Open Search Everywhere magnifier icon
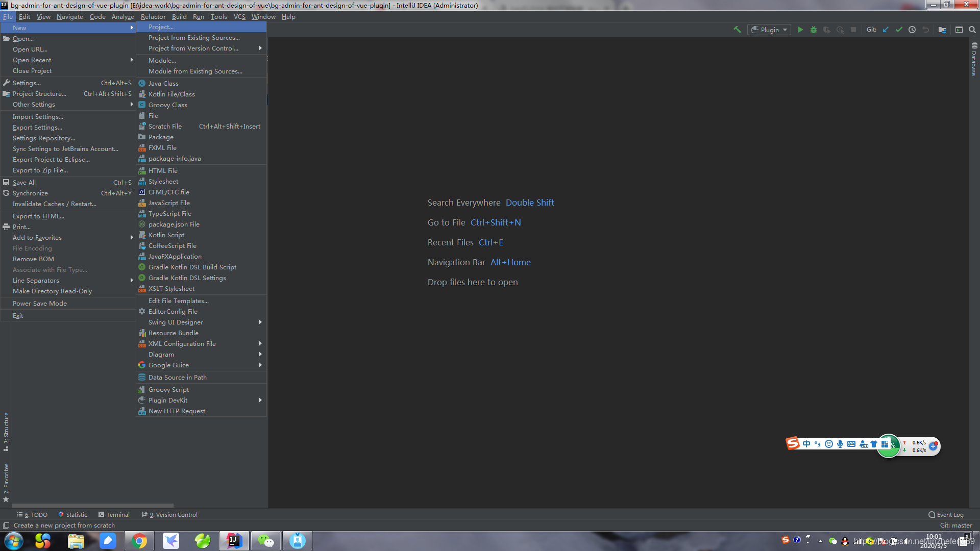 [x=972, y=30]
